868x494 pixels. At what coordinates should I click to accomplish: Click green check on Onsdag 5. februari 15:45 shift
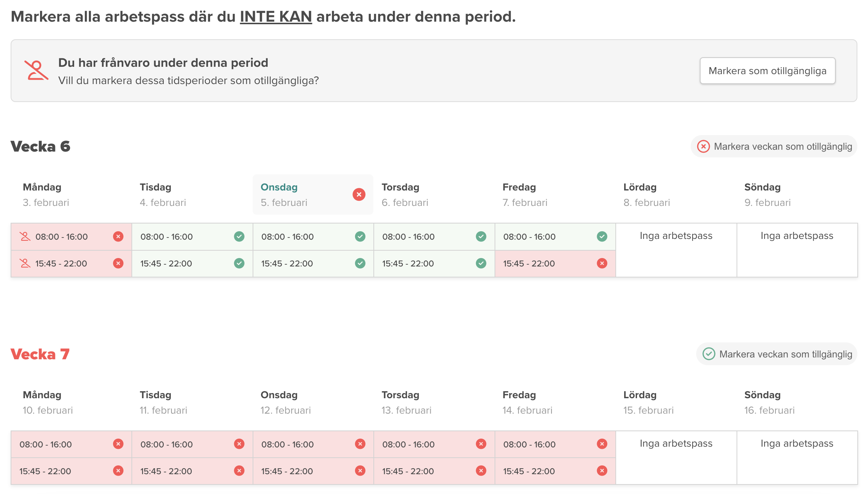(x=360, y=264)
